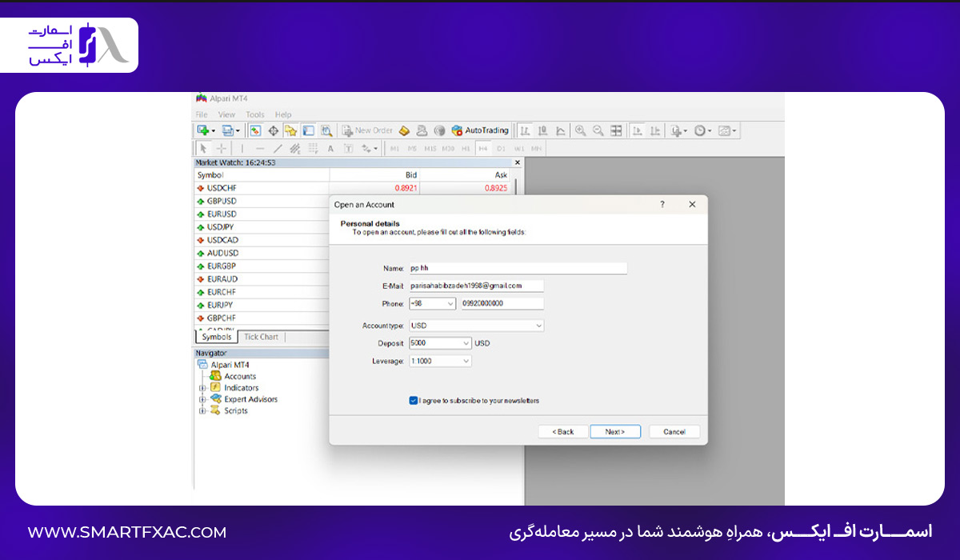Switch chart to Candlesticks icon
Viewport: 960px width, 560px height.
point(543,130)
